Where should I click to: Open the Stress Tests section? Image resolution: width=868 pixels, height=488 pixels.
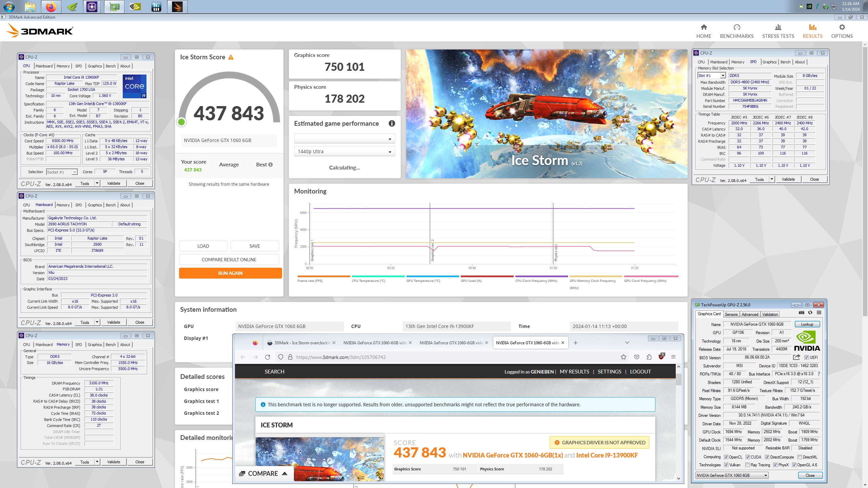pos(778,31)
